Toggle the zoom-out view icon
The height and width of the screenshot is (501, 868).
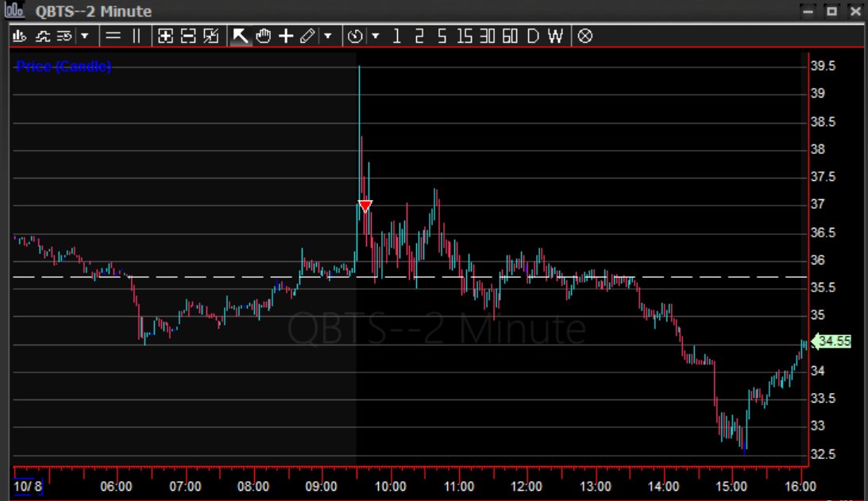(187, 36)
